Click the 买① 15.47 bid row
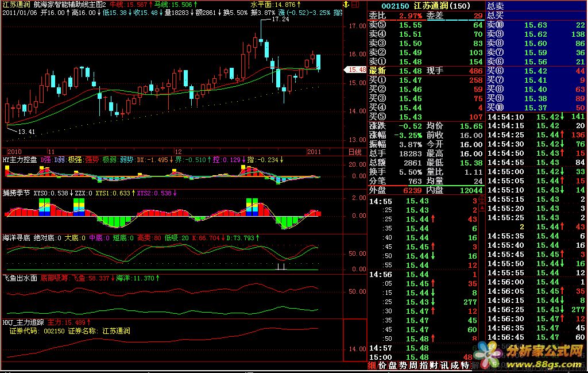The height and width of the screenshot is (373, 588). [426, 80]
